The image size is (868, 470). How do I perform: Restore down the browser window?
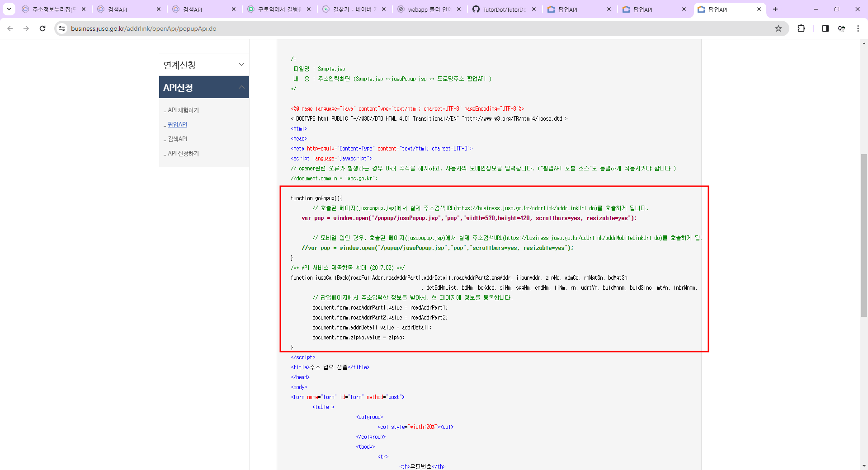coord(837,9)
